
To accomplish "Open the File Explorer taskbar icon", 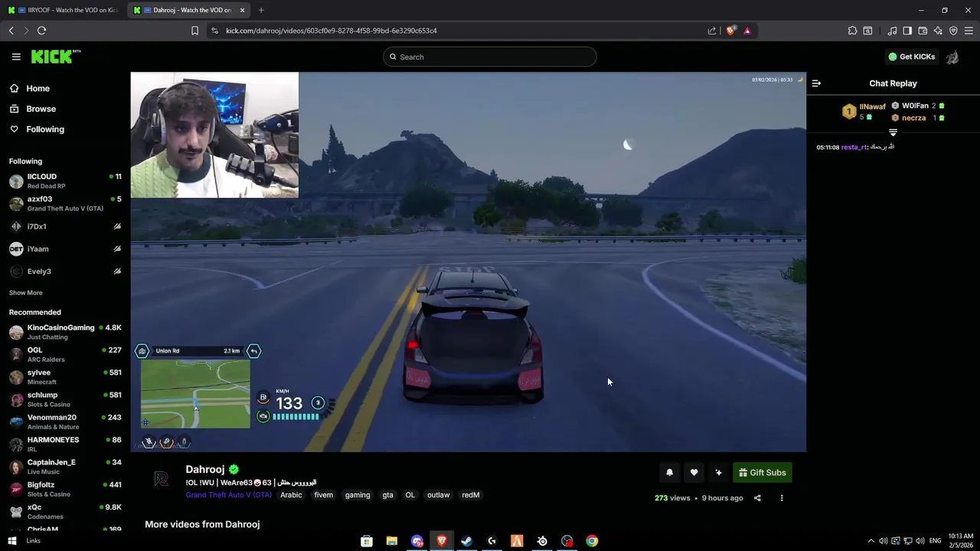I will (391, 541).
